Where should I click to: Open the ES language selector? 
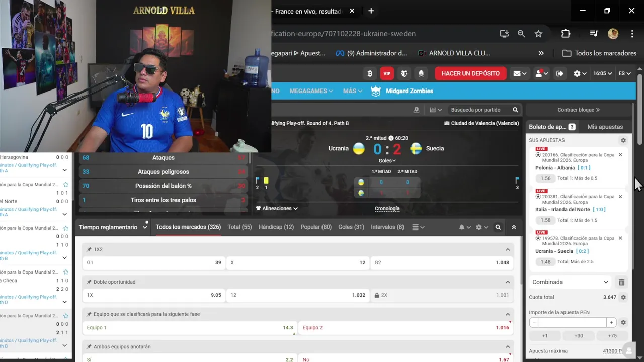pos(624,73)
